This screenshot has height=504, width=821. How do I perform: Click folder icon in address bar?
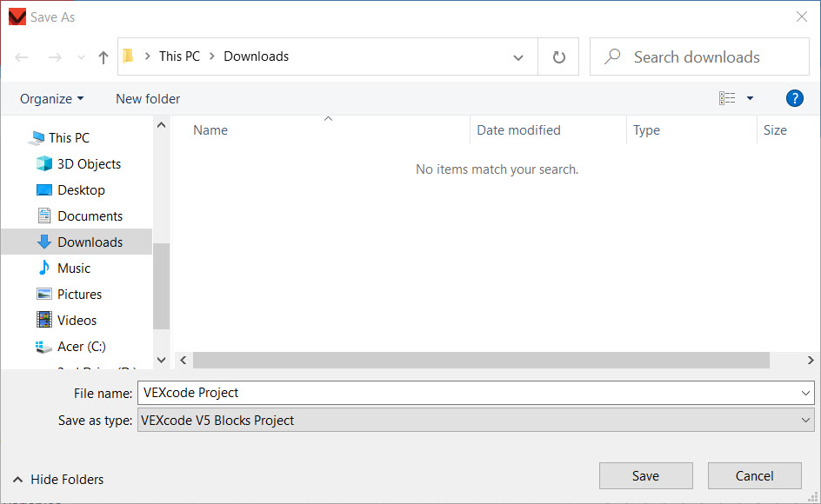[x=129, y=56]
